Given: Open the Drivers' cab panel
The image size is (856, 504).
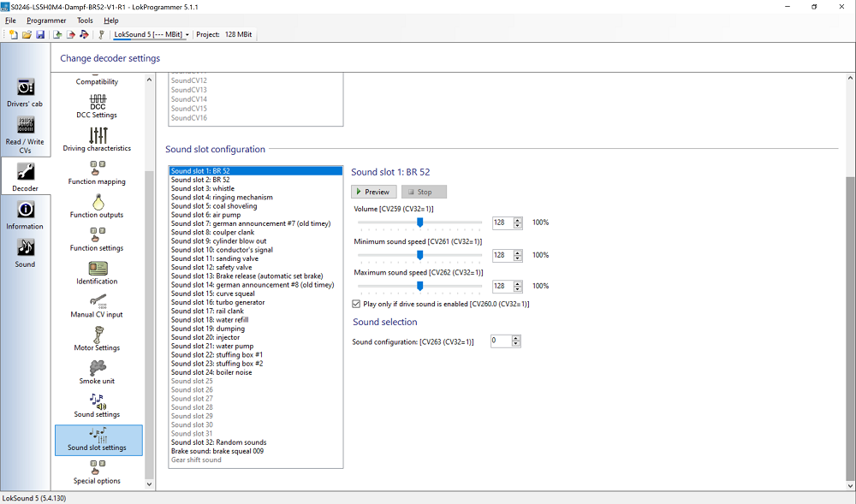Looking at the screenshot, I should click(25, 92).
